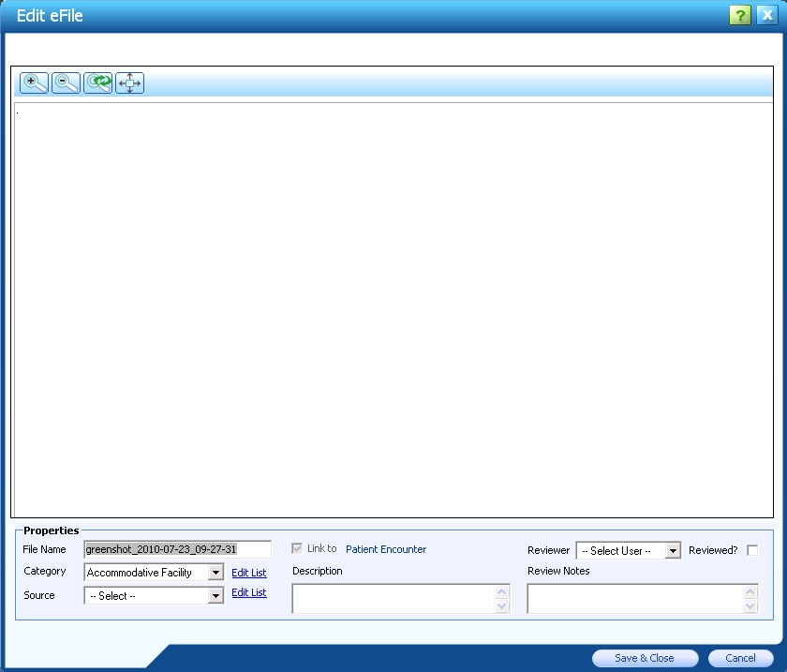Zoom out of the document image
Screen dimensions: 787x672
tap(66, 82)
